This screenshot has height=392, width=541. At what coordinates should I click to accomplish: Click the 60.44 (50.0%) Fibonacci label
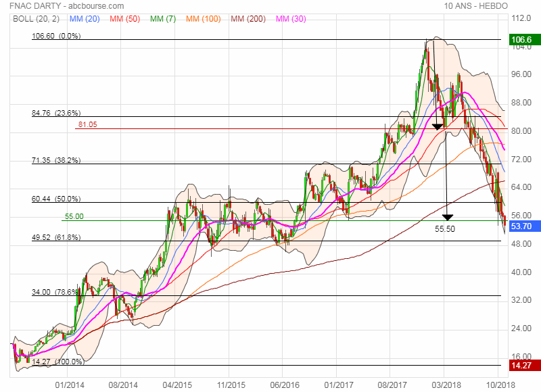56,199
